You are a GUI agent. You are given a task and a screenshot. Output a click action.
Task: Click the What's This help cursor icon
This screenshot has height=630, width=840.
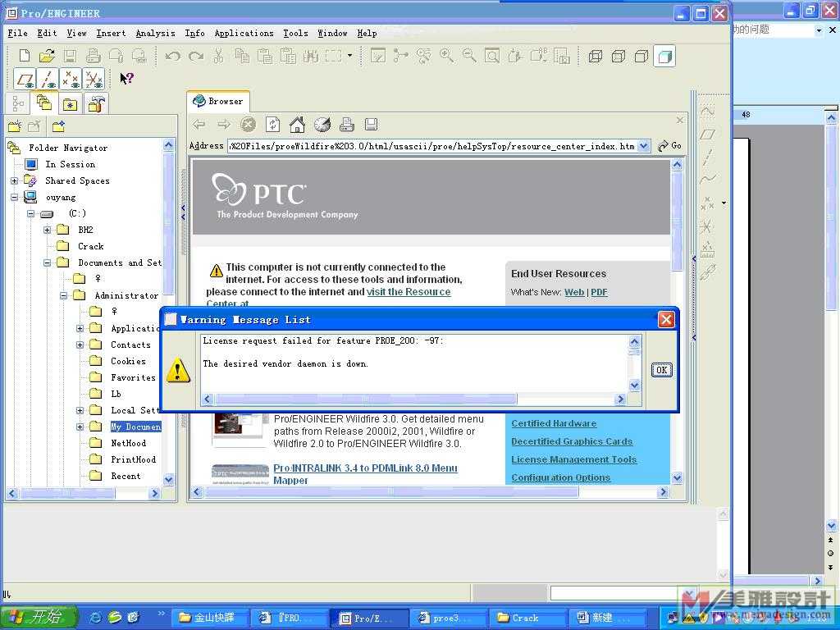tap(126, 79)
